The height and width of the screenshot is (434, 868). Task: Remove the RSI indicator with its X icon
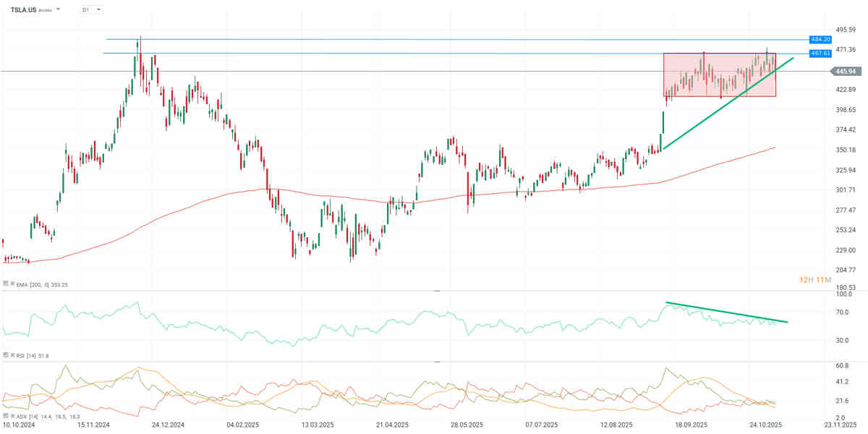[x=11, y=355]
